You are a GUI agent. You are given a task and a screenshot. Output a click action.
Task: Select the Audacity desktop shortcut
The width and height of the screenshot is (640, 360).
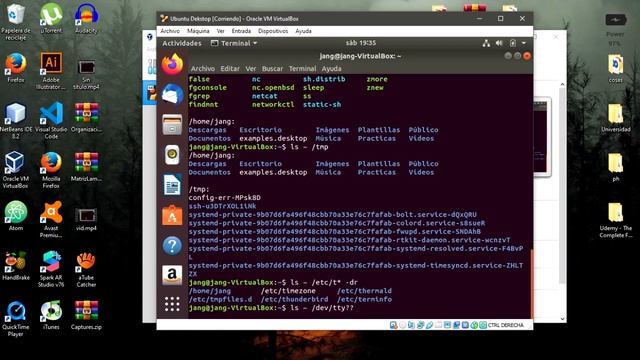(86, 18)
